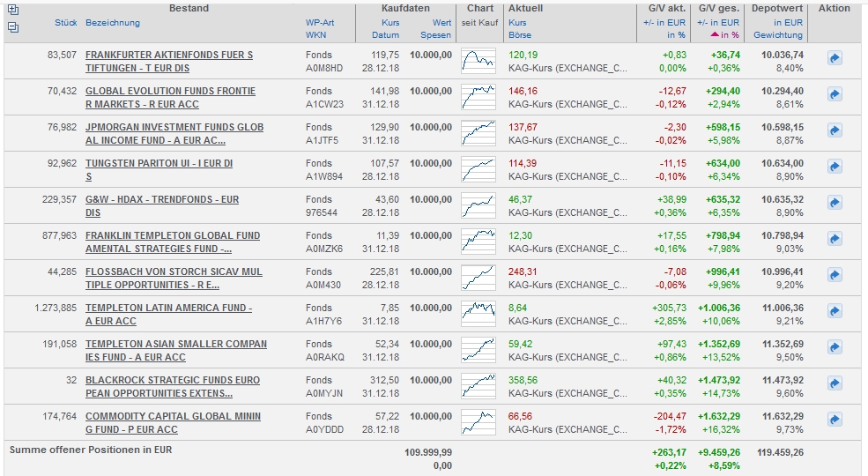This screenshot has height=476, width=868.
Task: Open chart thumbnail for Frankfurter Aktienfonds
Action: point(479,58)
